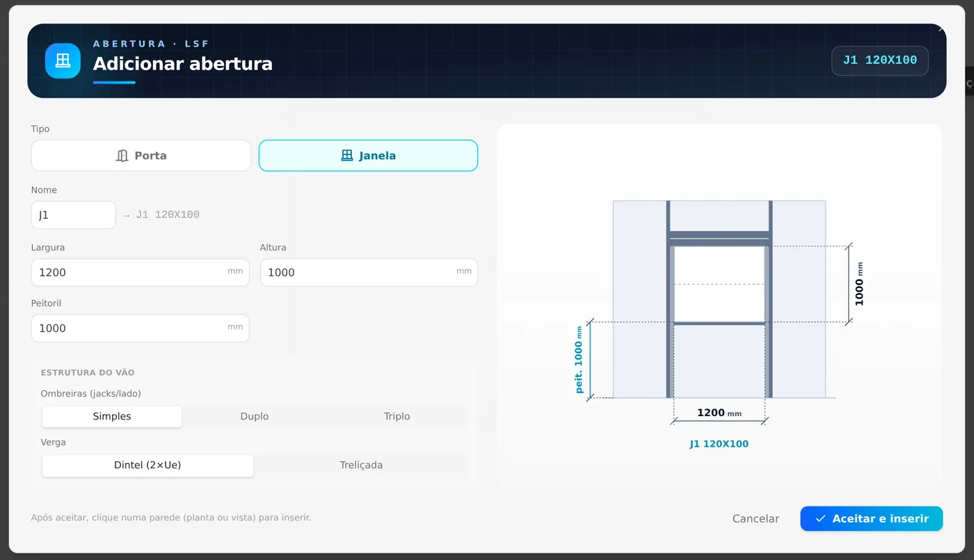Screen dimensions: 974x560
Task: Click the 1200 mm dimension in the preview
Action: coord(719,413)
